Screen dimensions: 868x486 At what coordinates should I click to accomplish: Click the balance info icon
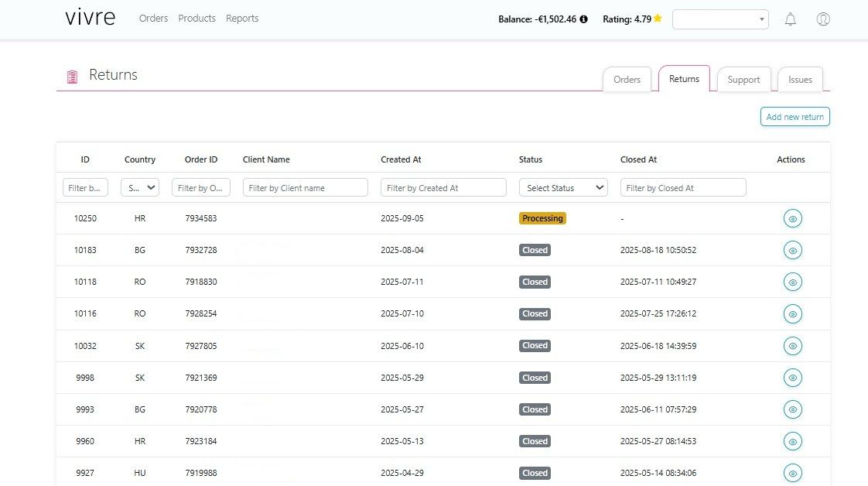(583, 19)
